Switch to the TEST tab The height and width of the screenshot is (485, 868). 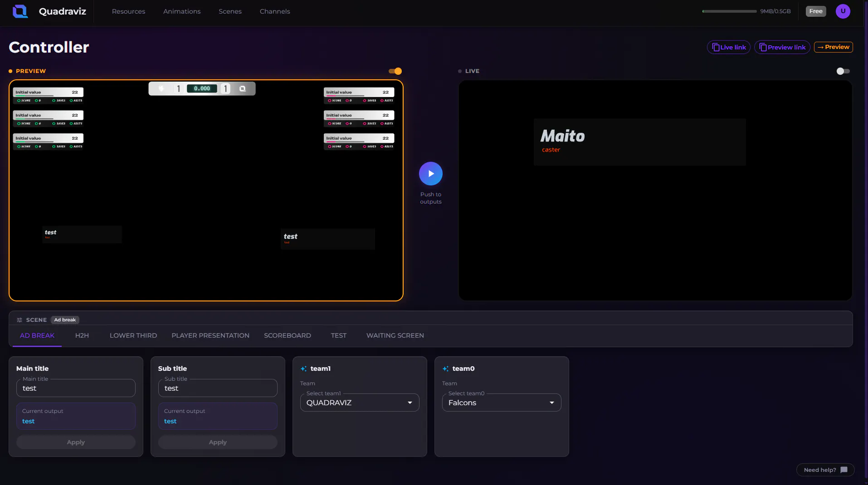[339, 335]
